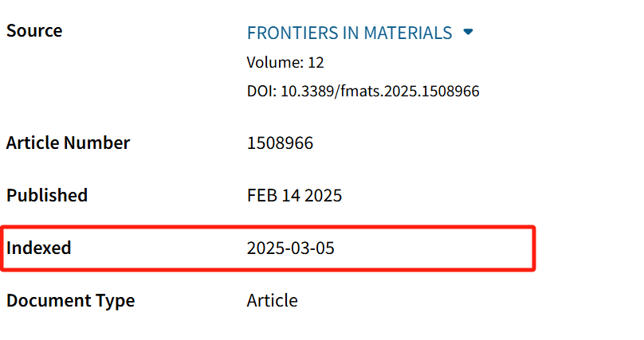This screenshot has width=644, height=340.
Task: Click the "DOI:" prefix text
Action: coord(262,91)
